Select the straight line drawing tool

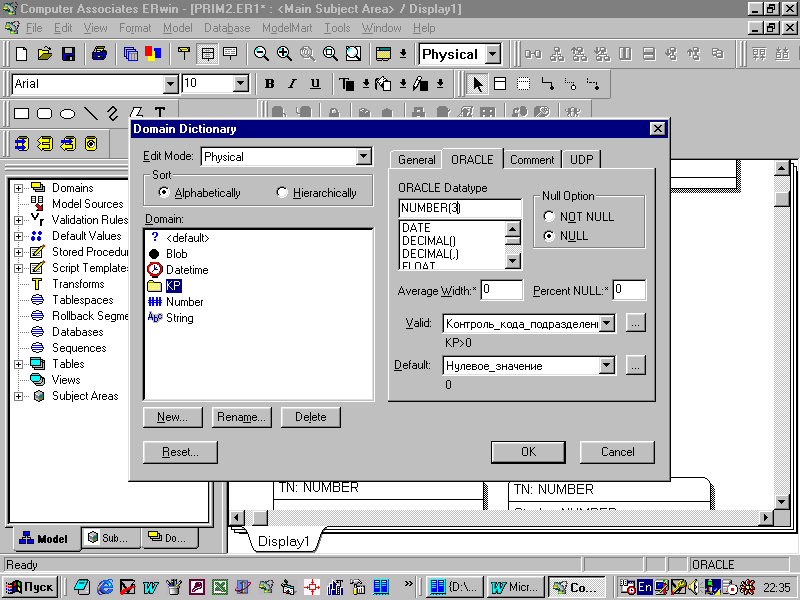pos(90,113)
